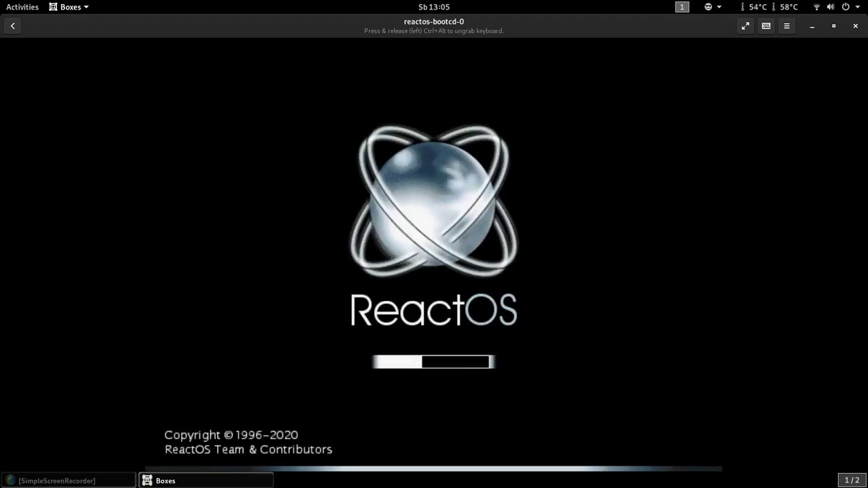Click the 54°C temperature reading

tap(753, 7)
